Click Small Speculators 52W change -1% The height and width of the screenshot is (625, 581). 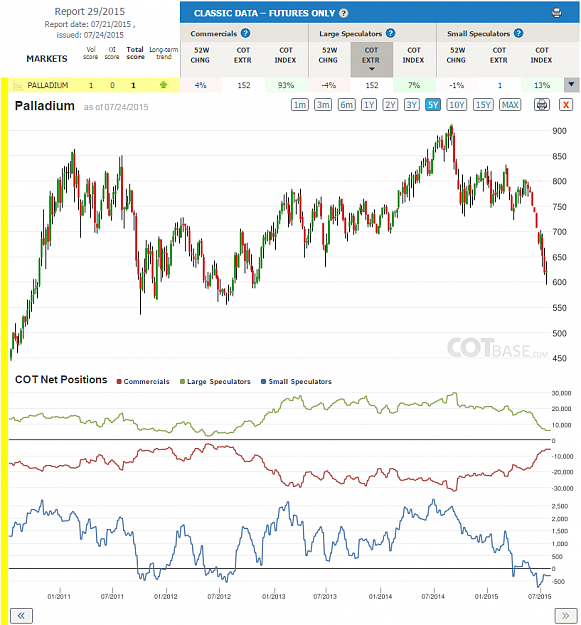coord(456,85)
